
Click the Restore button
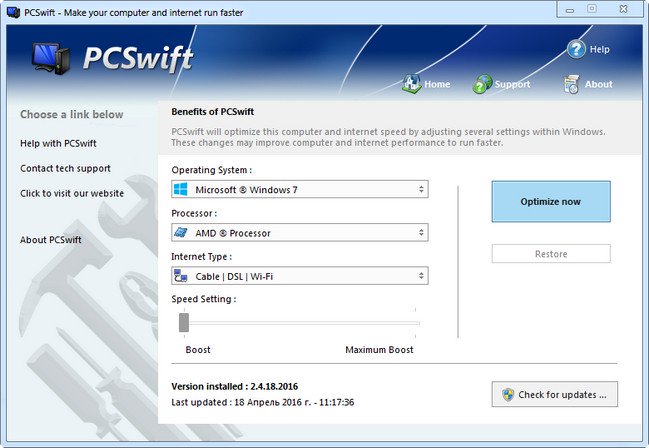point(551,253)
